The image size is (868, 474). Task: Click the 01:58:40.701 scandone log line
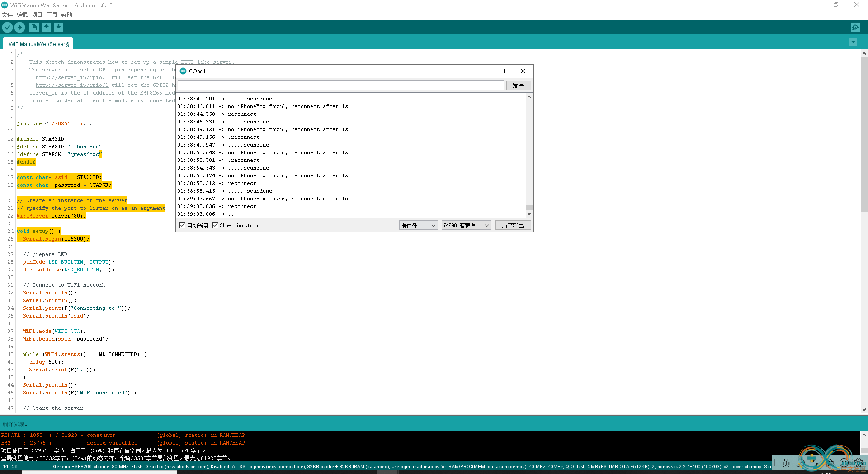coord(225,99)
